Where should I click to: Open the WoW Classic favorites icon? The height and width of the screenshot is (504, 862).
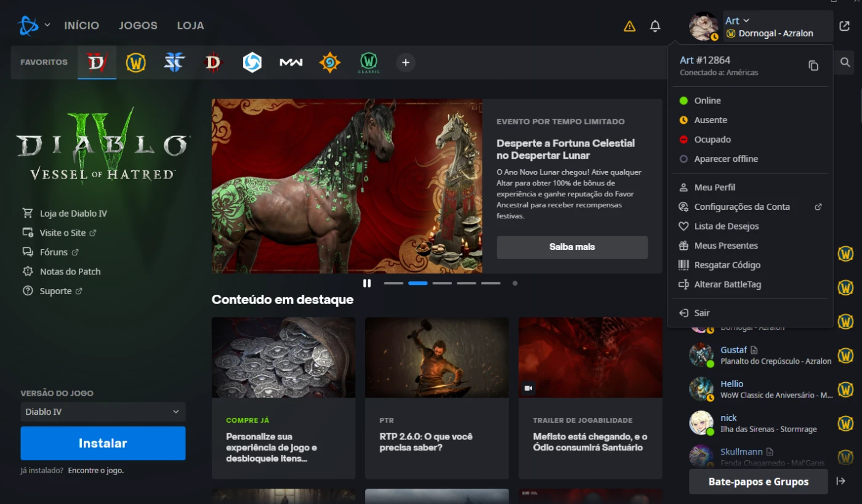368,62
